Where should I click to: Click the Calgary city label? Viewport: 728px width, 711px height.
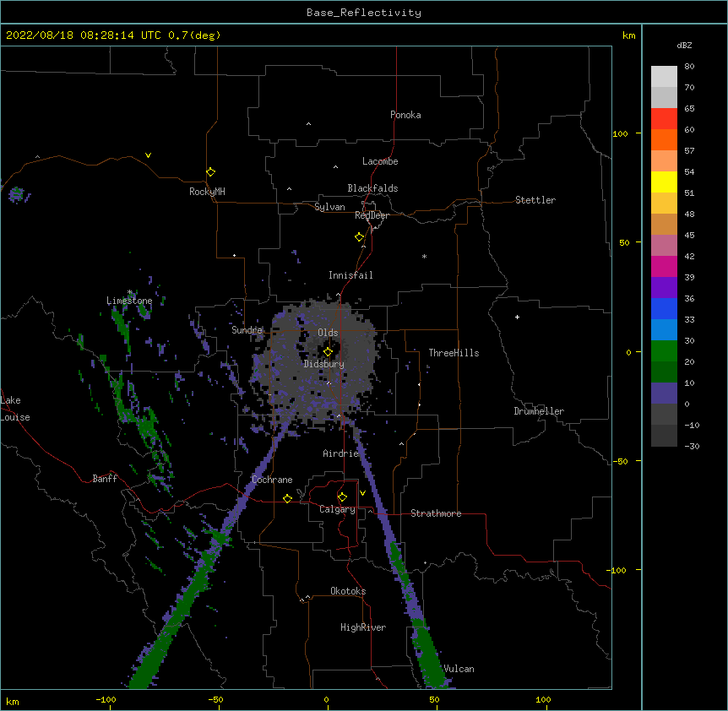pyautogui.click(x=337, y=509)
